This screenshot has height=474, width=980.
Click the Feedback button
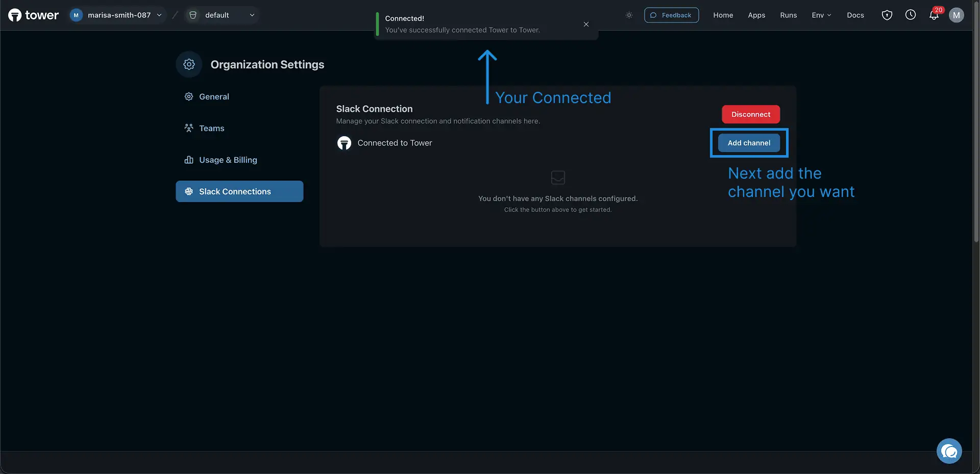coord(671,15)
